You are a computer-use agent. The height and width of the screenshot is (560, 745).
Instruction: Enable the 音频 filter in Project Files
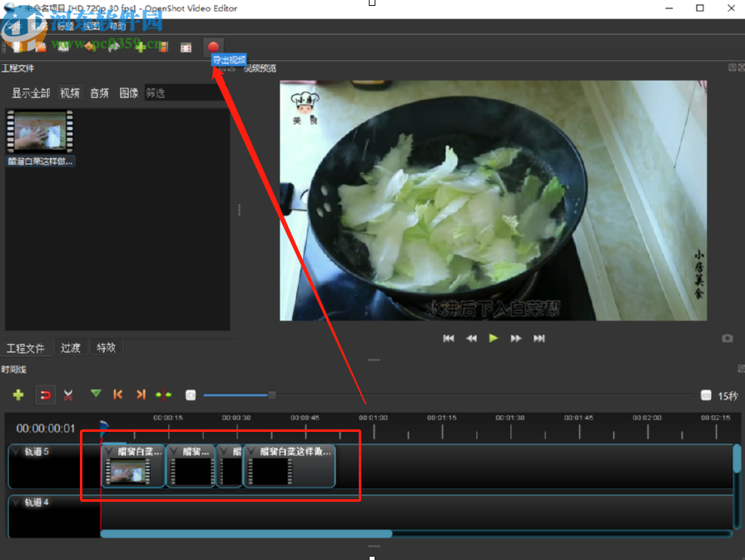(98, 92)
